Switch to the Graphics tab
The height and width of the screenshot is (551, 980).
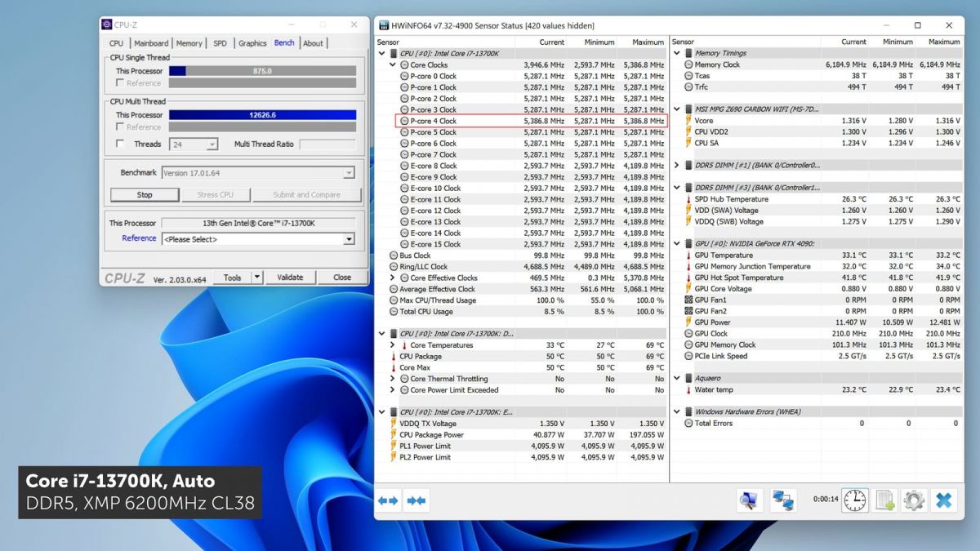click(x=252, y=43)
